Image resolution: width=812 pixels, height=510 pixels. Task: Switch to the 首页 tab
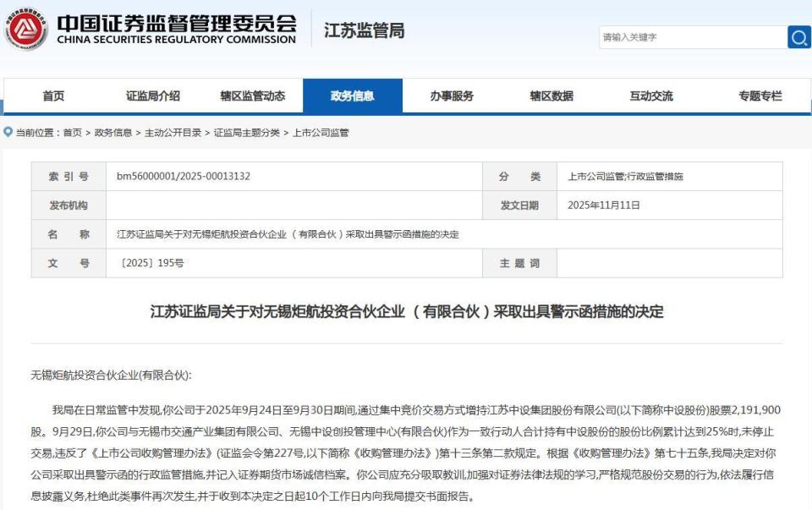click(52, 96)
